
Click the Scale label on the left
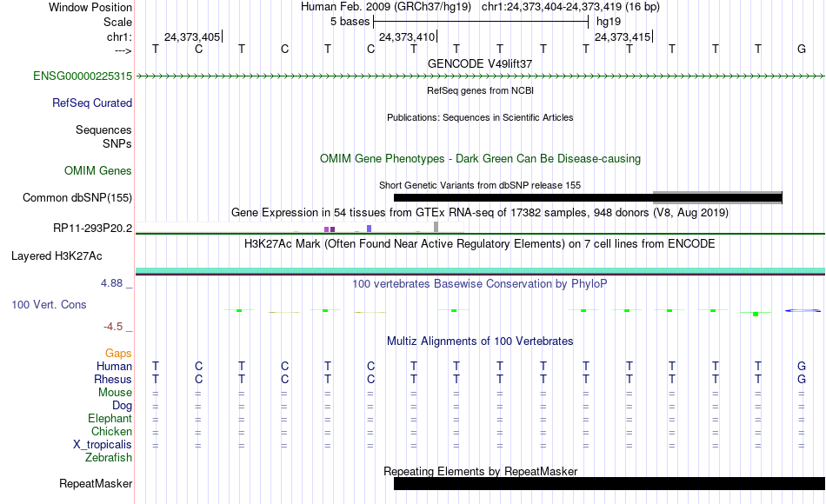coord(118,22)
